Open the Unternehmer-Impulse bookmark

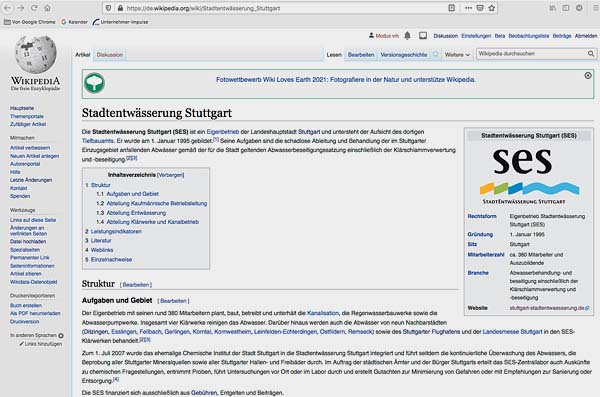pyautogui.click(x=121, y=22)
